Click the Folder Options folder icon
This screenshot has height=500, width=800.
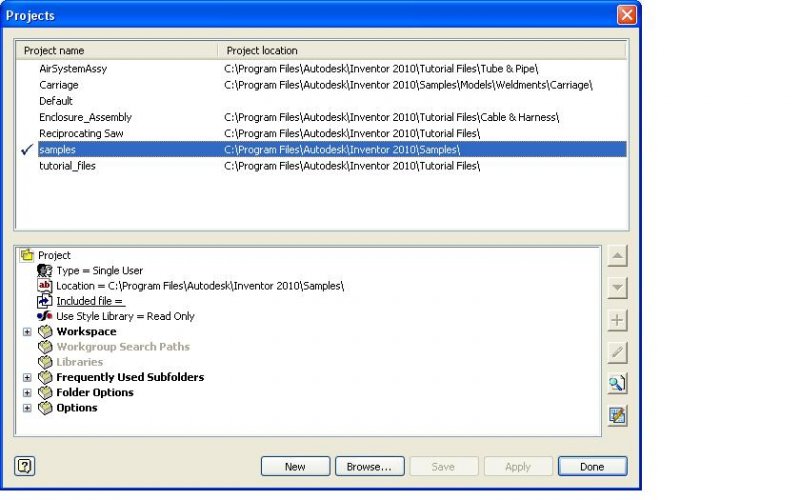pos(45,392)
